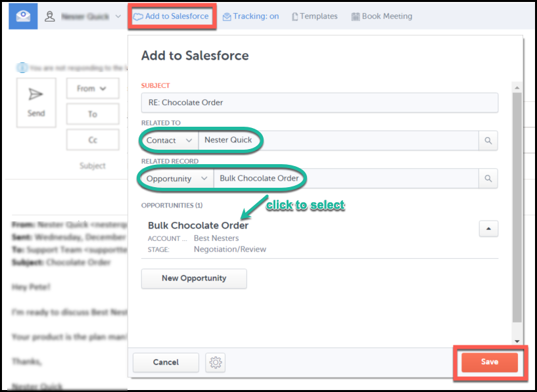Click the Bulk Chocolate Order related record field
This screenshot has height=392, width=537.
[x=346, y=179]
